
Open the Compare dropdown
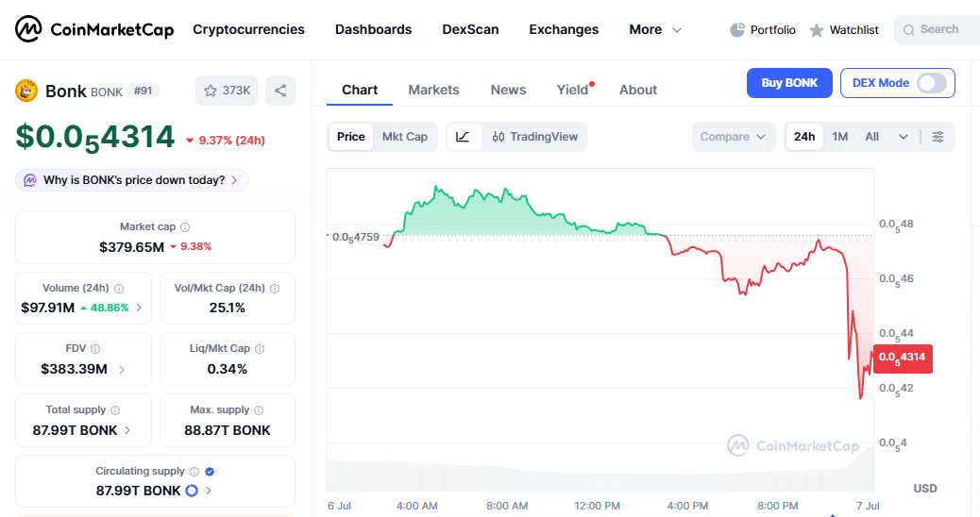click(x=734, y=137)
